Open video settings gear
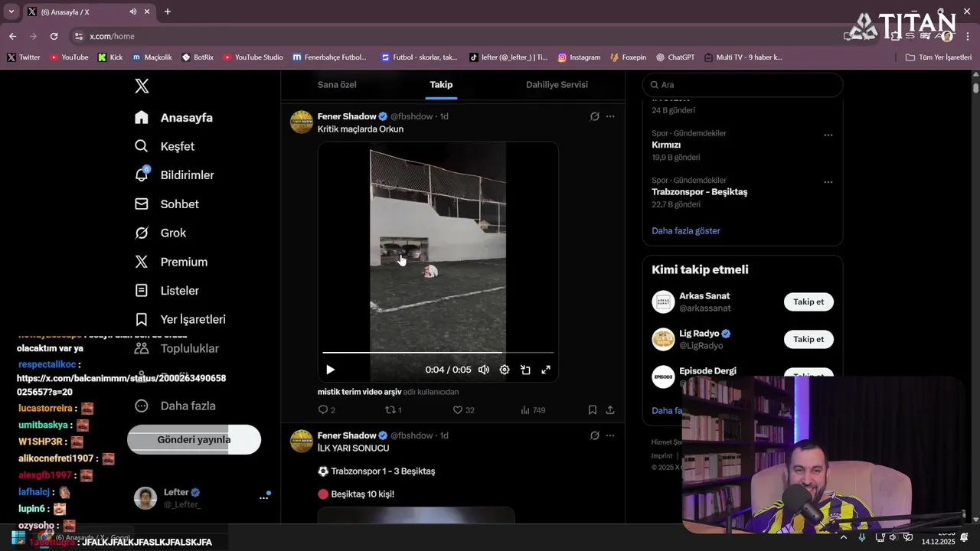Image resolution: width=980 pixels, height=551 pixels. click(x=505, y=370)
